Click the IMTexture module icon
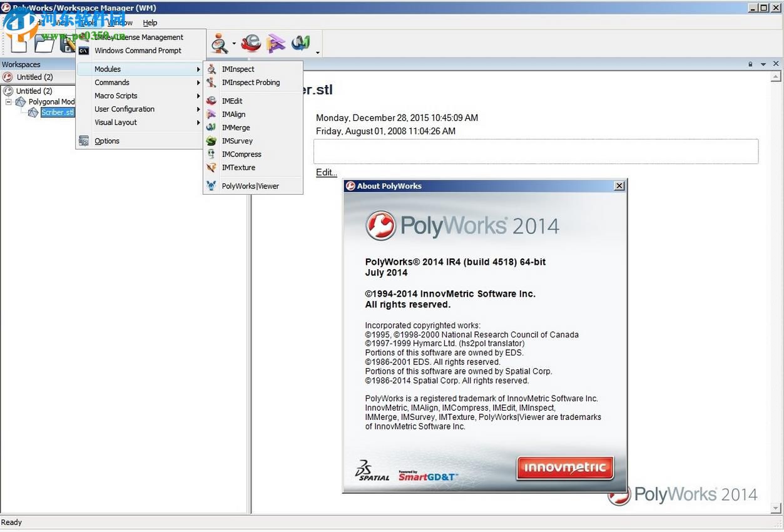 pos(211,167)
